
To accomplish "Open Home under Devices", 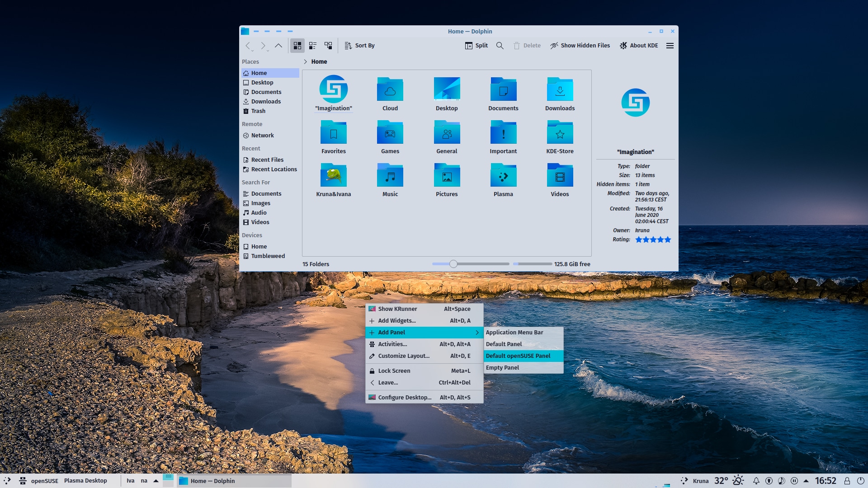I will click(270, 247).
